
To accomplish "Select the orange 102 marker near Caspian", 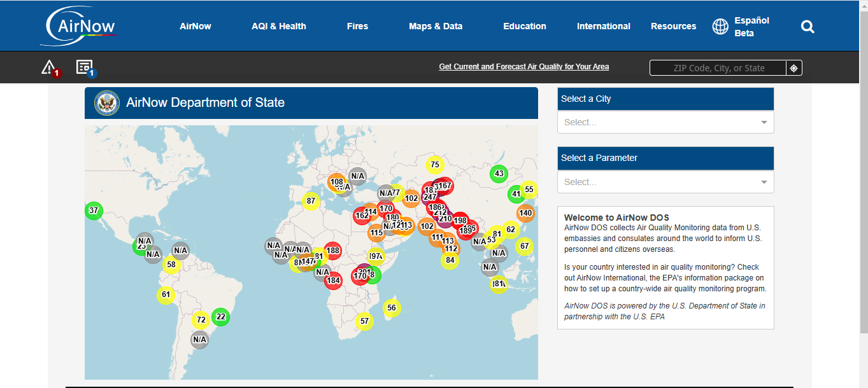I will tap(411, 198).
